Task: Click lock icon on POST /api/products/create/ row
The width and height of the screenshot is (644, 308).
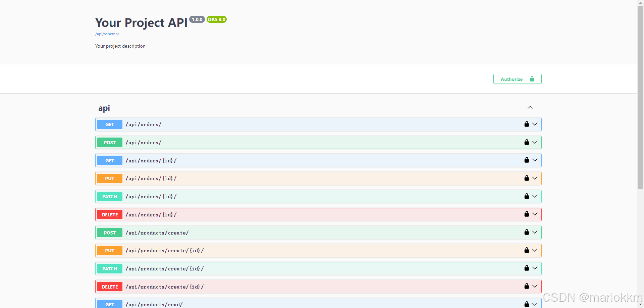Action: pyautogui.click(x=527, y=232)
